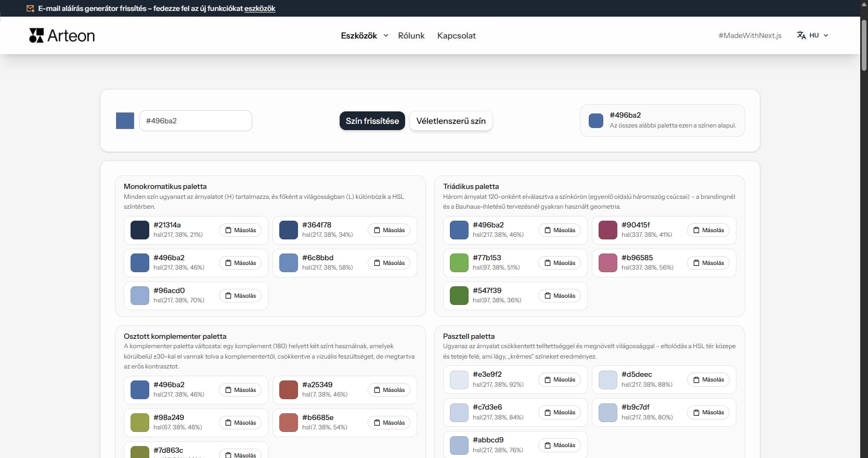Copy the #6c8bbd color value
This screenshot has width=868, height=458.
[x=389, y=263]
